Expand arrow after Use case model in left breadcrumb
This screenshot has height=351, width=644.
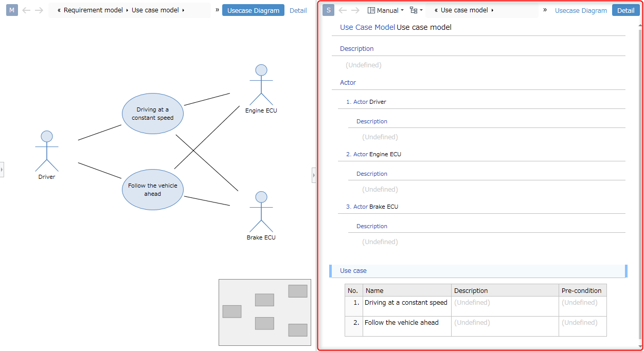click(183, 10)
